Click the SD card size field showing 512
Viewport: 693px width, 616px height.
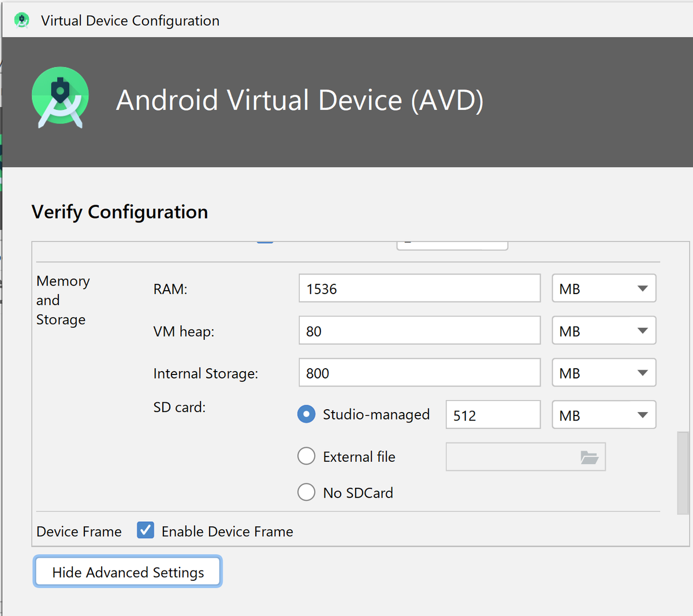493,414
